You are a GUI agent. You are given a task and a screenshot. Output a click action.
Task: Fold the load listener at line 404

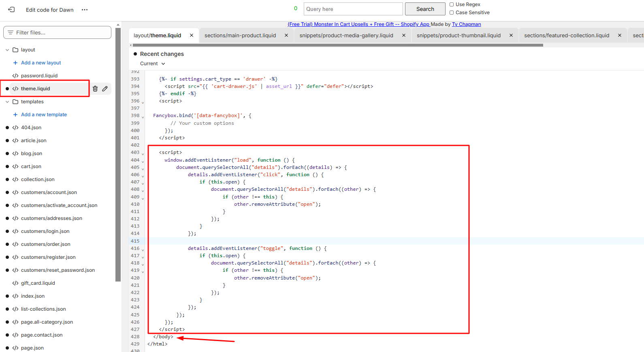point(143,161)
